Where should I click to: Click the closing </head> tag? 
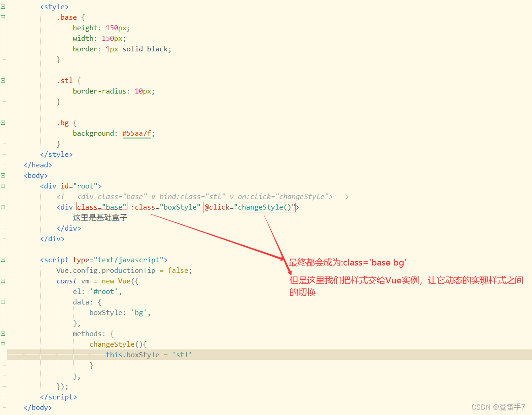click(38, 165)
